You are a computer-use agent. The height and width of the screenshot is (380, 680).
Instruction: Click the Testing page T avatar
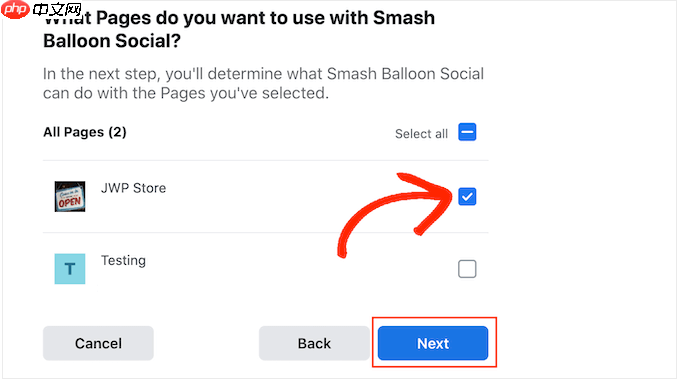(70, 269)
